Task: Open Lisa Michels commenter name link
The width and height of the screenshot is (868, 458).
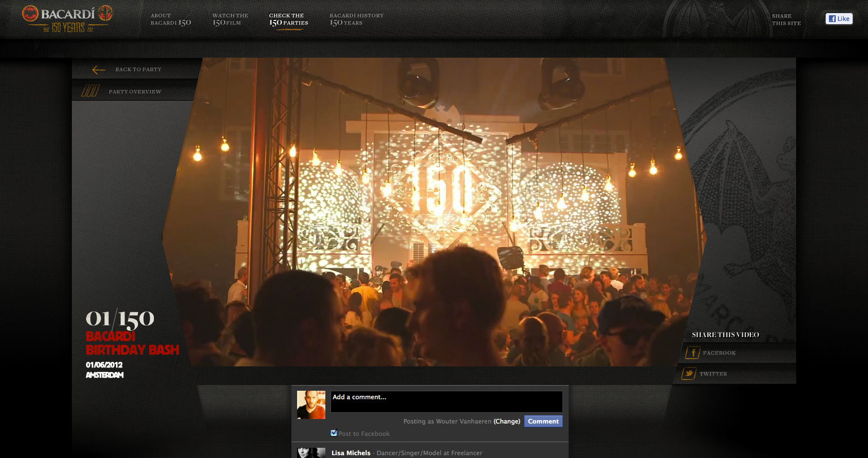Action: pyautogui.click(x=351, y=453)
